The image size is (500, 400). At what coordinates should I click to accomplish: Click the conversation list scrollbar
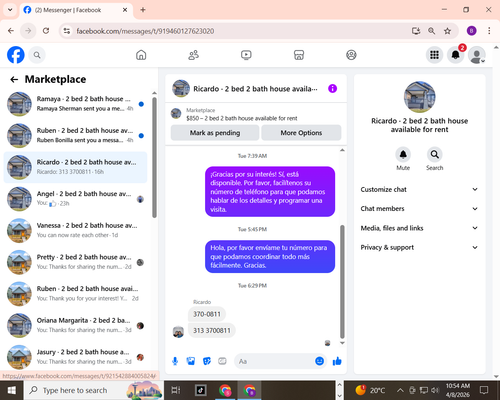154,157
